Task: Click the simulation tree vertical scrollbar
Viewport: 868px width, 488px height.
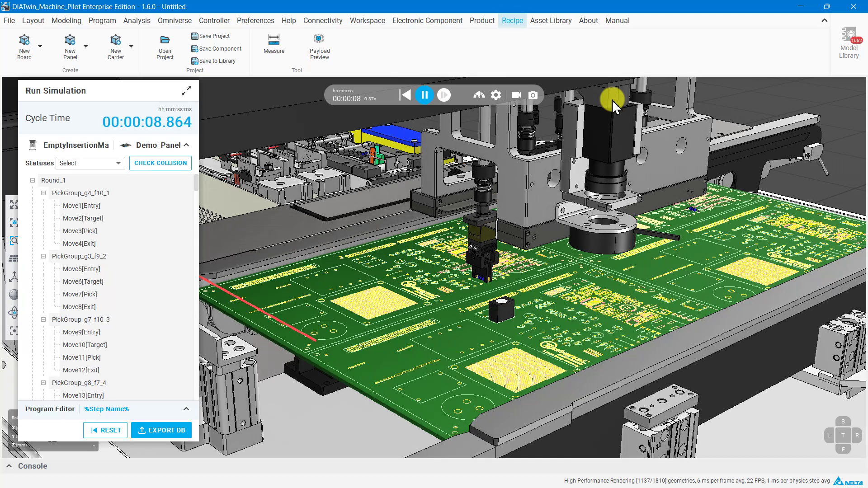Action: click(196, 183)
